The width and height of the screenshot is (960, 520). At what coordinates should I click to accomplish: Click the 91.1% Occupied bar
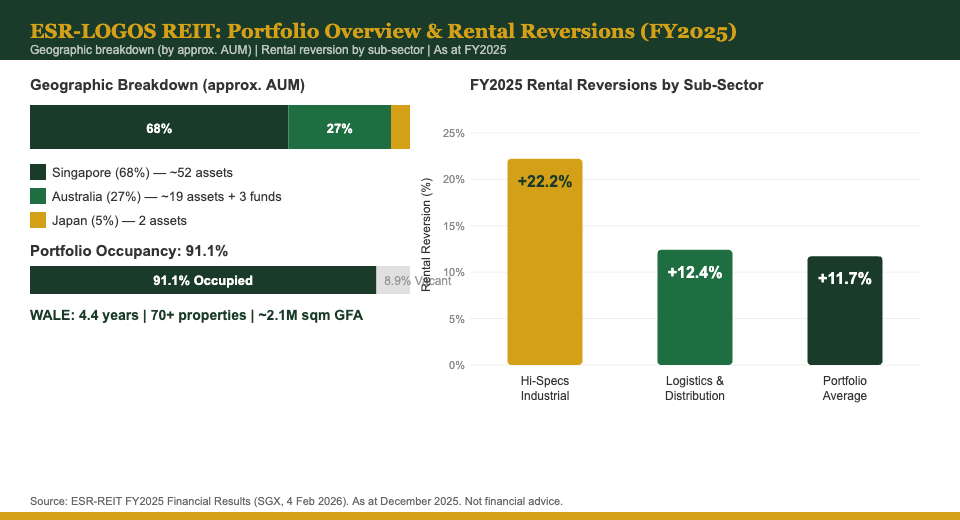(x=203, y=280)
